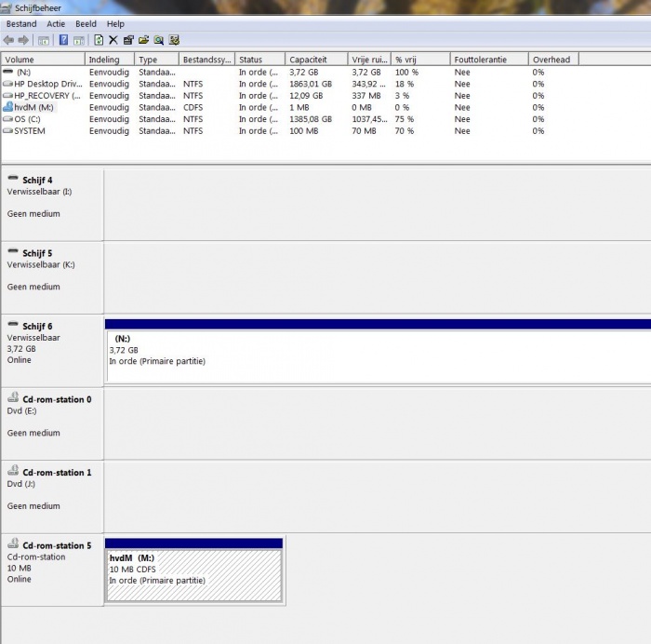Click the hvdM (M:) CD volume icon
The height and width of the screenshot is (644, 651).
point(7,107)
